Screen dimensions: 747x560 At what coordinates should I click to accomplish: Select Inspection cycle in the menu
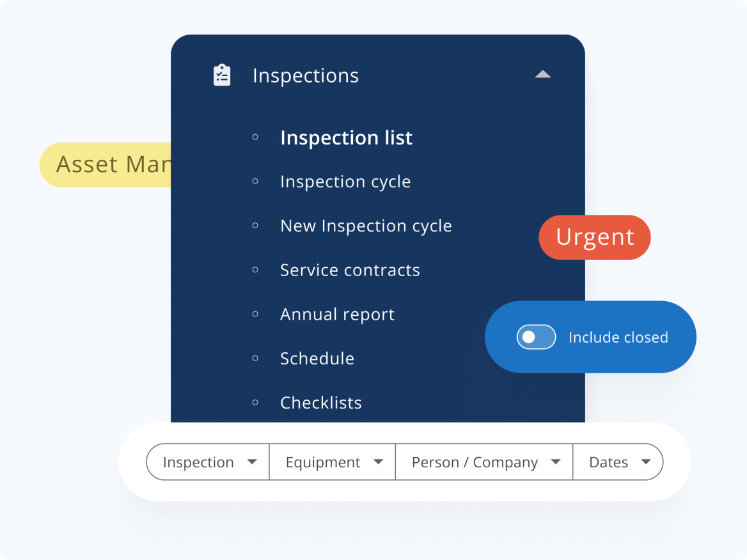coord(345,182)
